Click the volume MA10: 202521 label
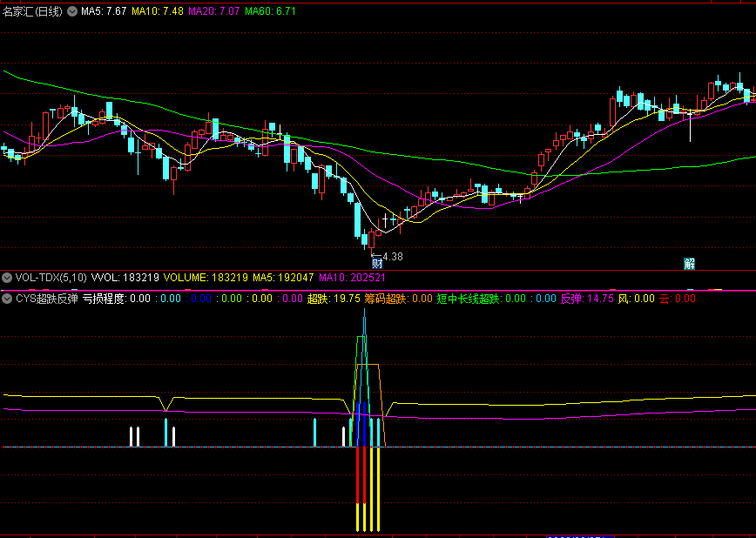This screenshot has height=538, width=756. (352, 278)
